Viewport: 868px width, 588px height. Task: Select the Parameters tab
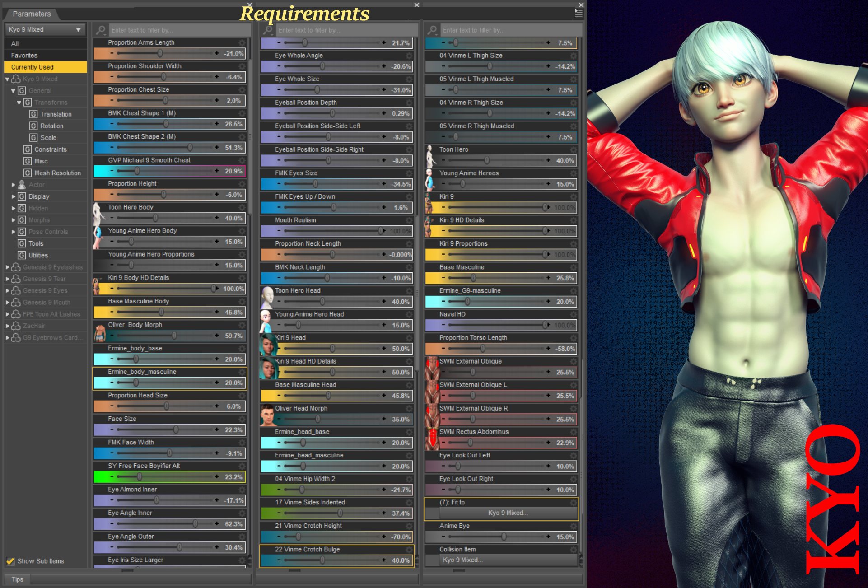point(32,14)
